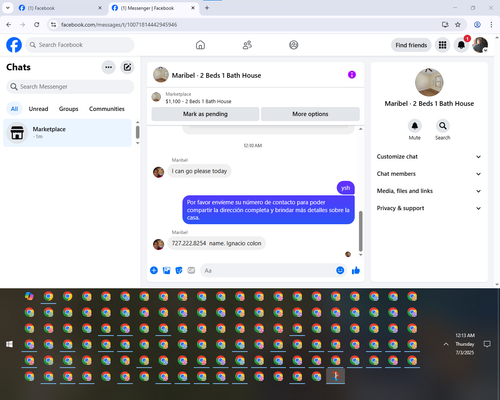Expand Media, files and links section
The height and width of the screenshot is (400, 500).
pos(429,191)
